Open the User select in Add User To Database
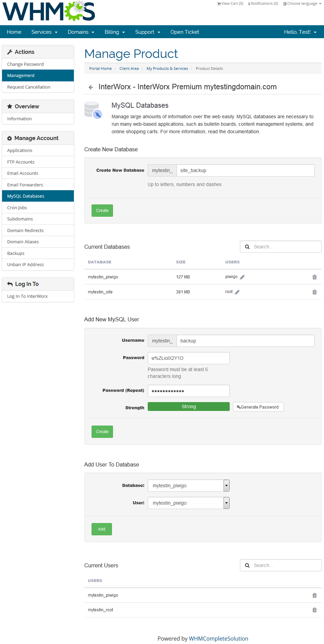 189,503
